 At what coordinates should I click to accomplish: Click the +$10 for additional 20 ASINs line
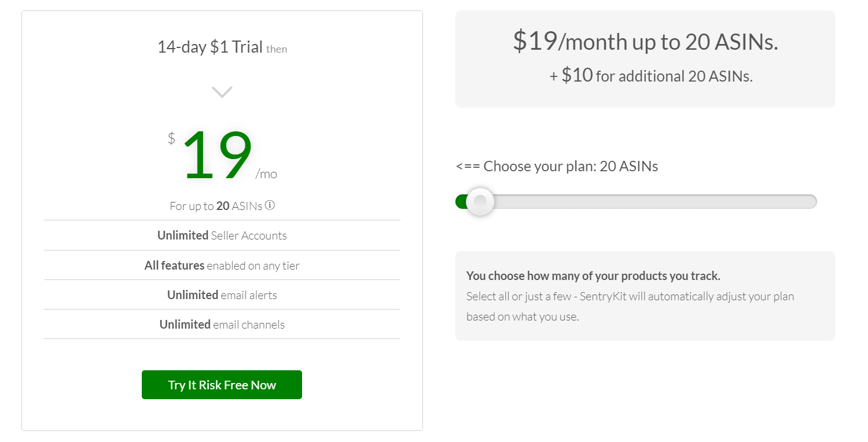(x=650, y=76)
